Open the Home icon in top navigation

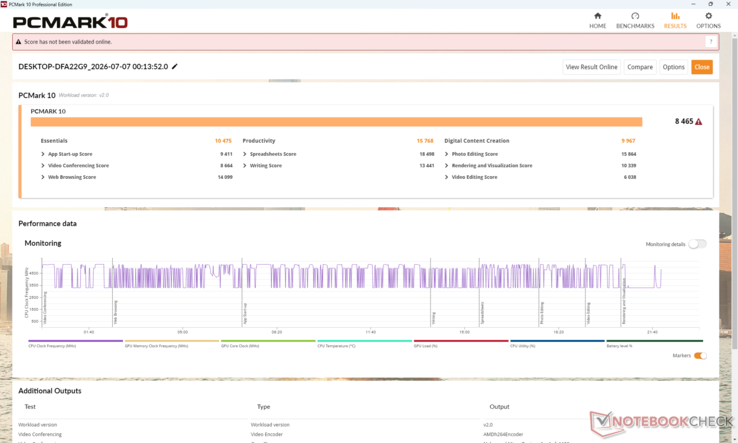click(597, 16)
